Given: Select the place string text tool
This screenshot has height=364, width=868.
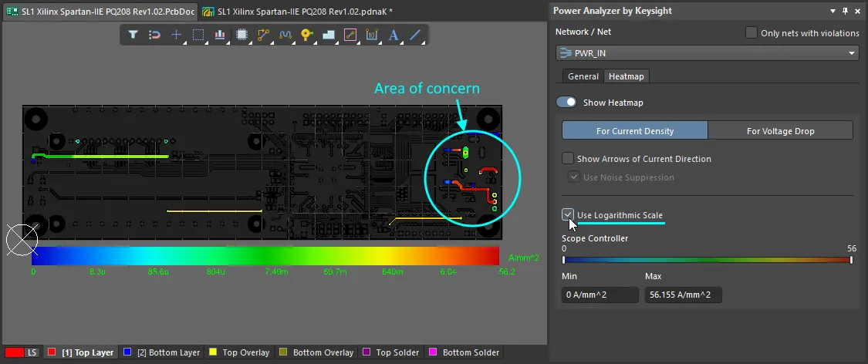Looking at the screenshot, I should coord(393,34).
